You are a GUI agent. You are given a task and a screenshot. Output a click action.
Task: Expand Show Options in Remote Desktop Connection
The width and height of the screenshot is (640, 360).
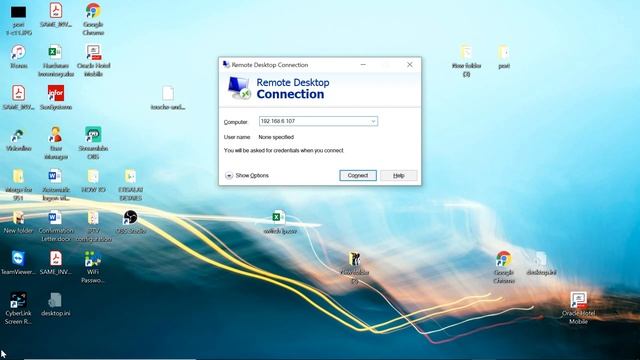[247, 176]
